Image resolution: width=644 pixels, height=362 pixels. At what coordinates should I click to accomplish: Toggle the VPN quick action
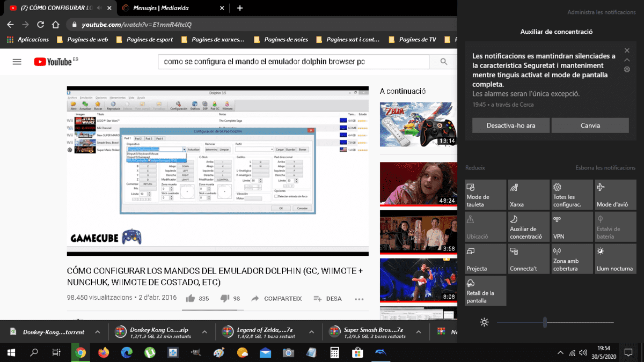(572, 227)
